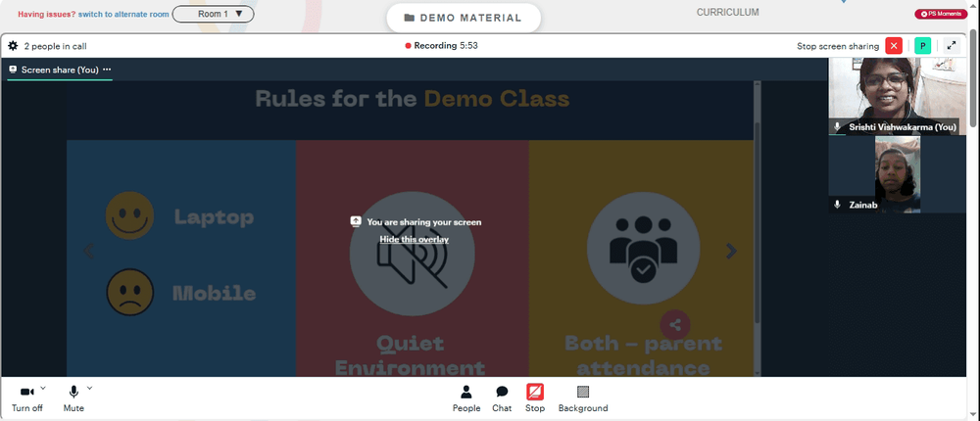Click the Recording 5:53 indicator

coord(442,46)
